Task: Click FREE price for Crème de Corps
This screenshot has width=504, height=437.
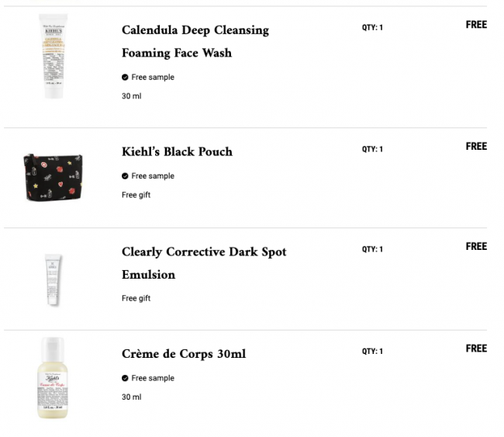Action: pos(476,349)
